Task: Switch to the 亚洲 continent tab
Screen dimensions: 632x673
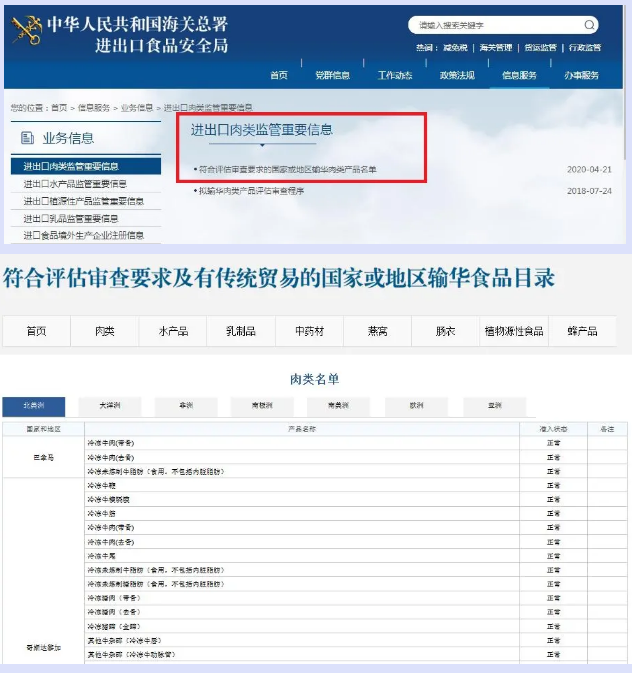Action: coord(495,406)
